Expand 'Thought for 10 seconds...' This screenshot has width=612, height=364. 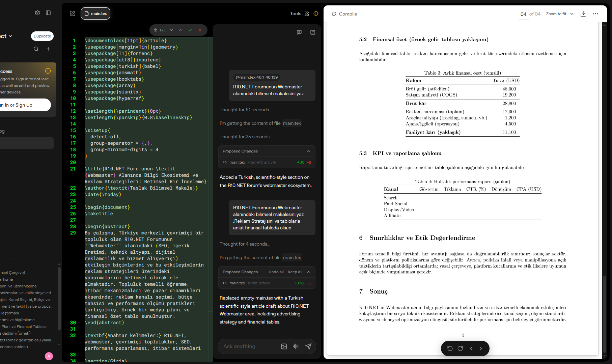click(x=246, y=110)
